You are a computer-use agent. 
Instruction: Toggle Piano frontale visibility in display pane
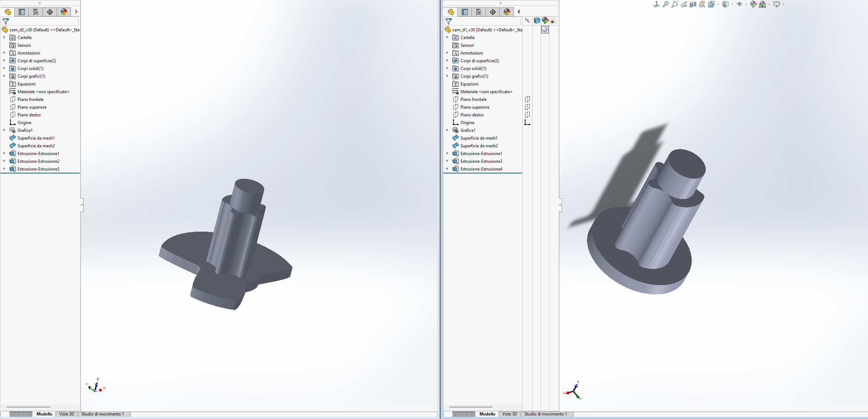(x=527, y=99)
